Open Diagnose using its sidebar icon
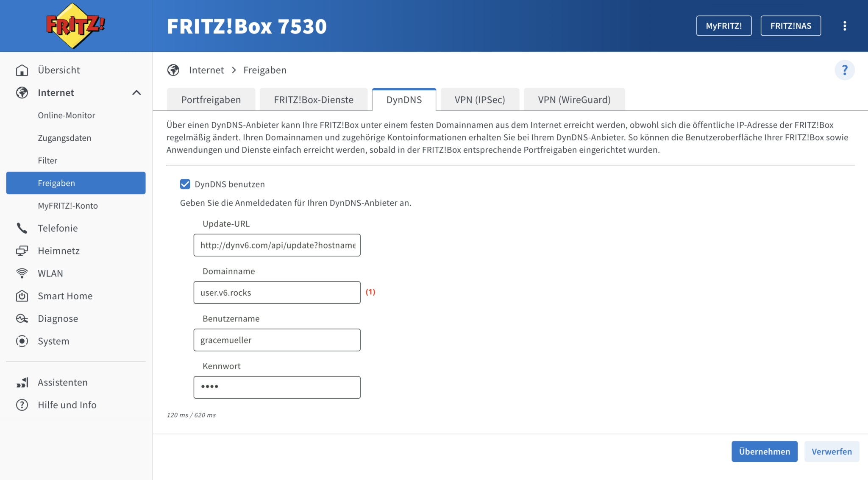868x480 pixels. click(22, 318)
